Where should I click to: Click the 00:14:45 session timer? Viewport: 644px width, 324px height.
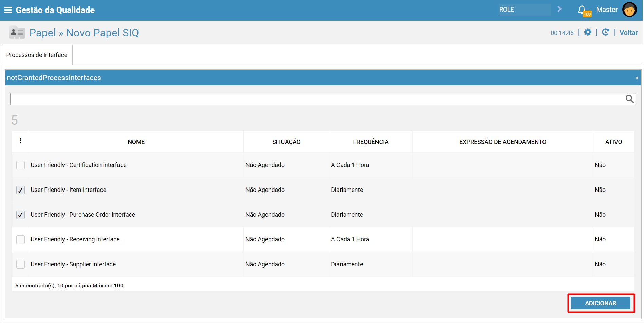[562, 33]
